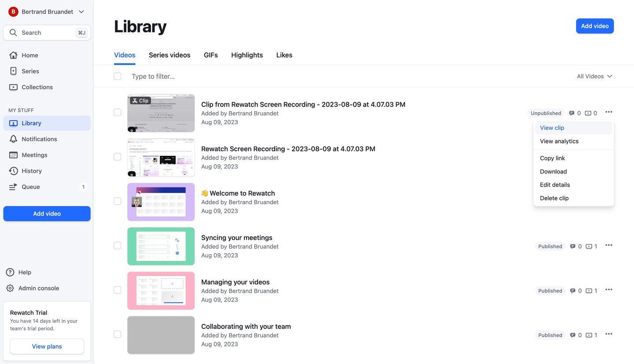Expand the Bertrand Bruandet account menu
This screenshot has height=364, width=634.
click(46, 11)
